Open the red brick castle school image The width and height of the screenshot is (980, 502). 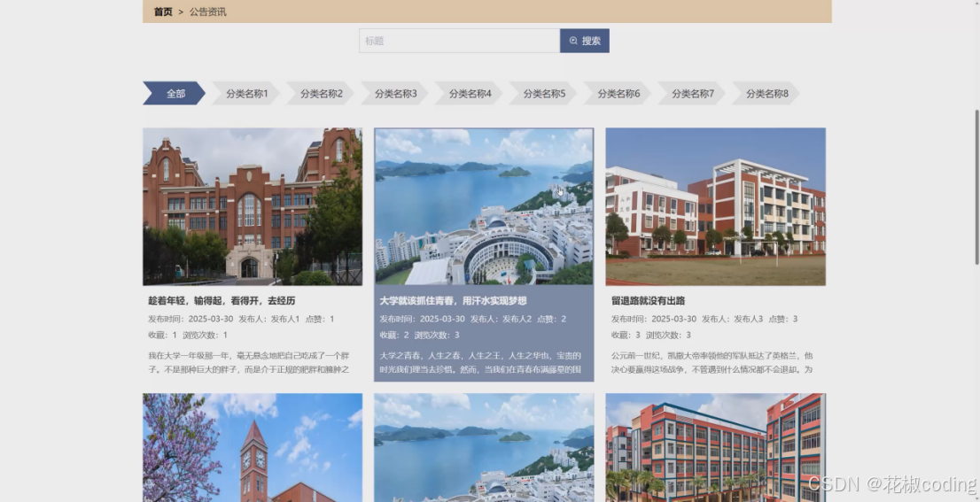(x=253, y=206)
